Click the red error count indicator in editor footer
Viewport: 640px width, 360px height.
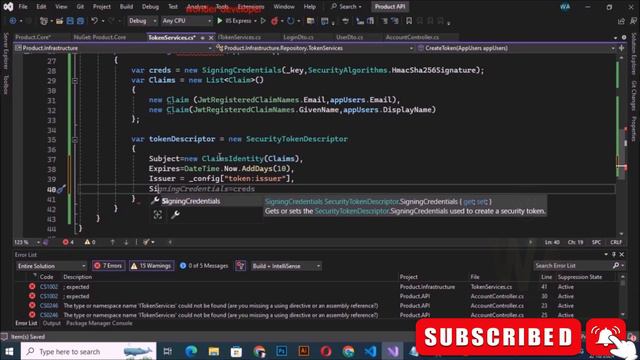pyautogui.click(x=68, y=242)
